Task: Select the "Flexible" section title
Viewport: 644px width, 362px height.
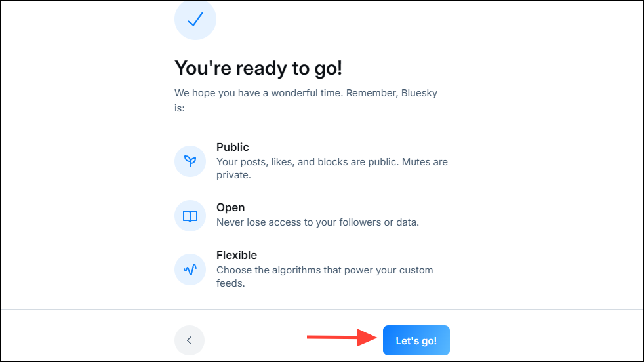Action: [x=236, y=255]
